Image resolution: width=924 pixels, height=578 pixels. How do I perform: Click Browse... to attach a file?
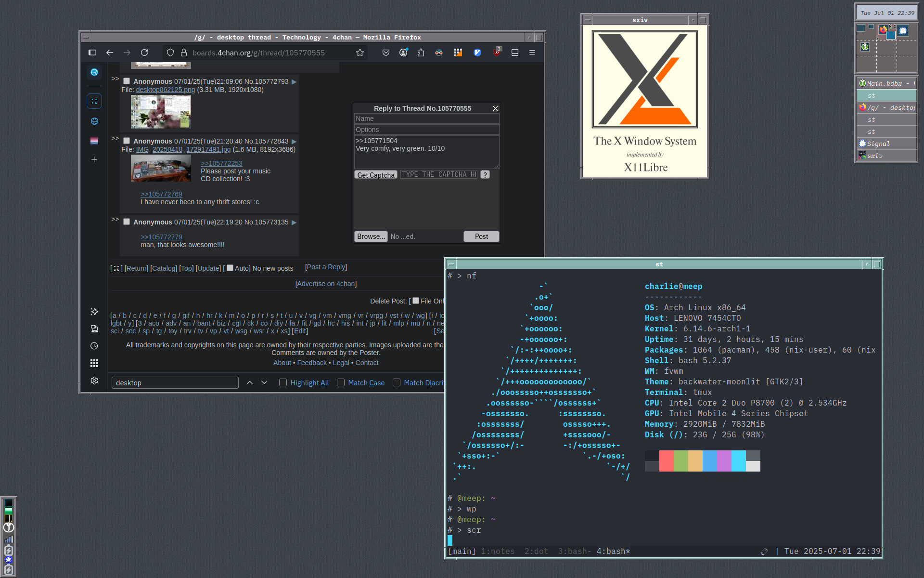pyautogui.click(x=371, y=236)
